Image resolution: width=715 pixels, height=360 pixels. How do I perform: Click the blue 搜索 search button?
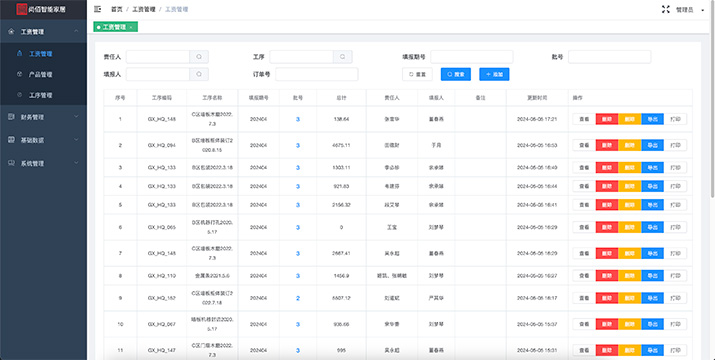(x=456, y=74)
